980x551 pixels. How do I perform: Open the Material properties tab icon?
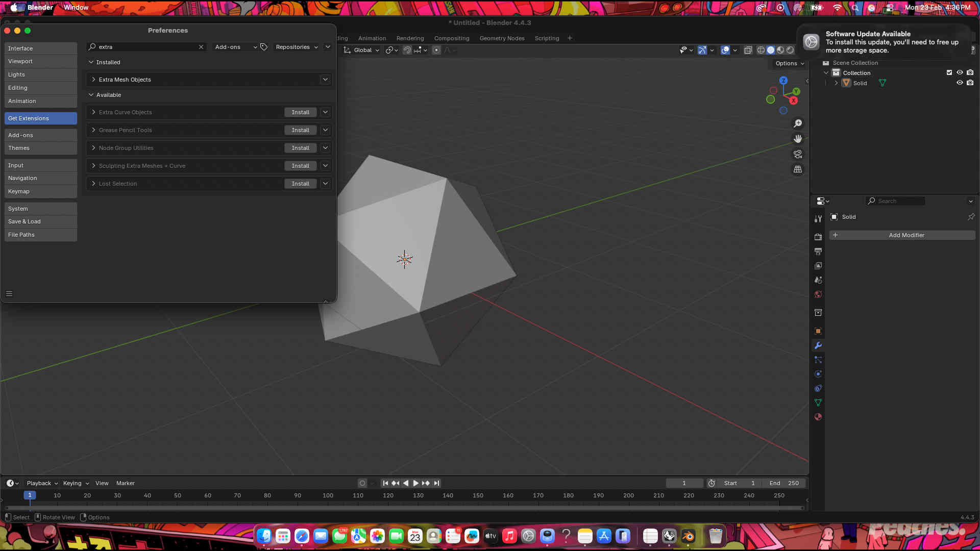click(818, 417)
